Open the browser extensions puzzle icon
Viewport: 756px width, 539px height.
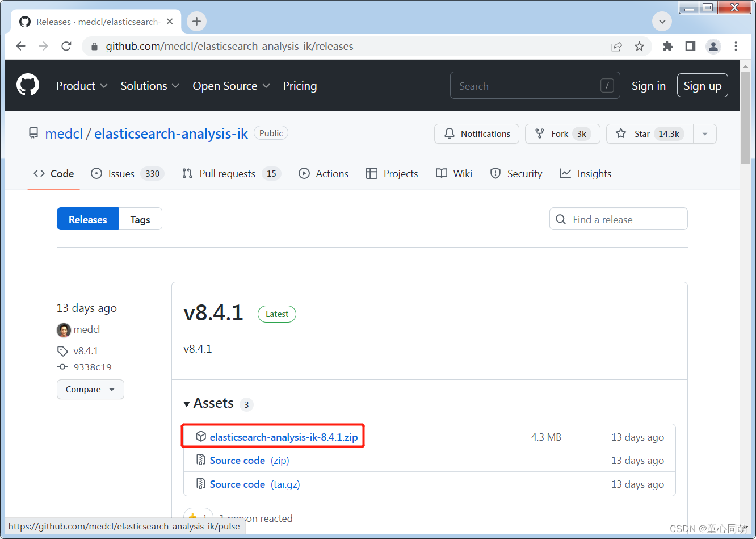click(x=668, y=47)
